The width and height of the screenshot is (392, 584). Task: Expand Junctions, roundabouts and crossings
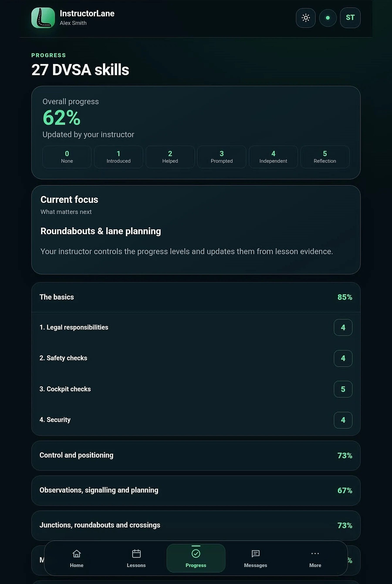(196, 525)
